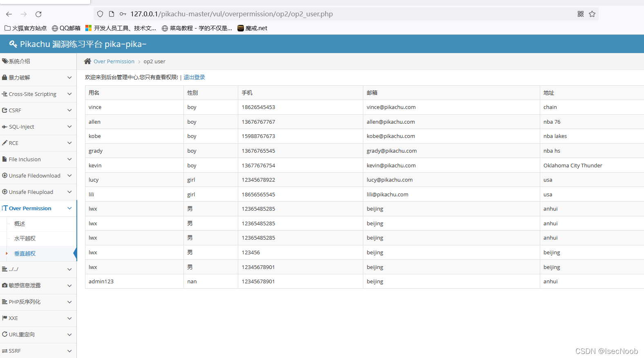Viewport: 644px width, 358px height.
Task: Expand the CSRF chevron
Action: coord(69,110)
